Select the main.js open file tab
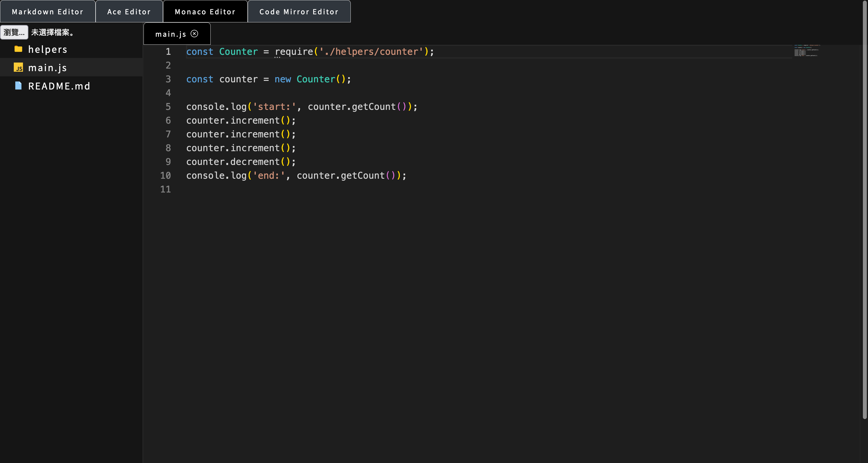The image size is (868, 463). pyautogui.click(x=170, y=34)
